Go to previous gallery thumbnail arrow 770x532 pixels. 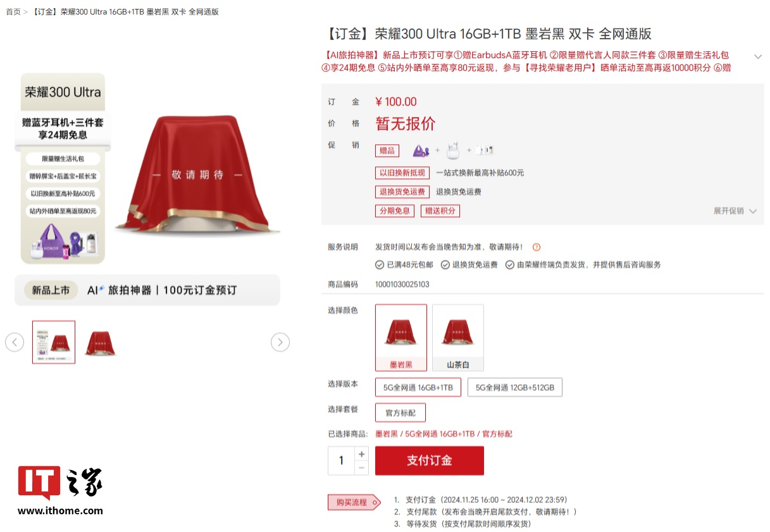15,342
